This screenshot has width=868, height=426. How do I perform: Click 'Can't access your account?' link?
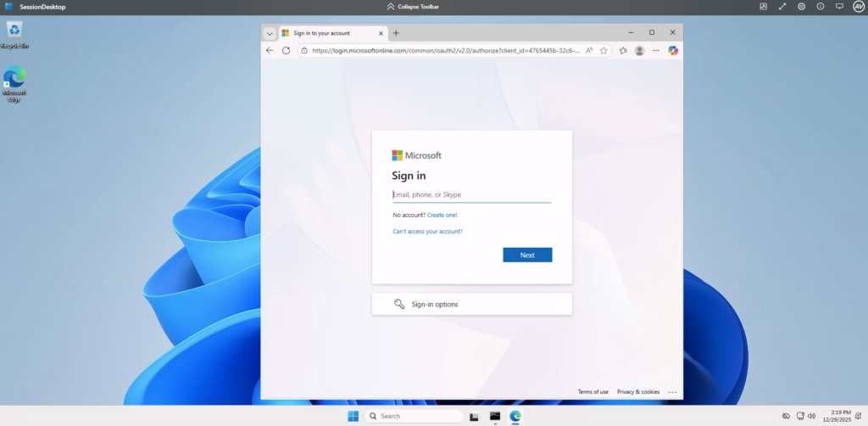pyautogui.click(x=427, y=232)
